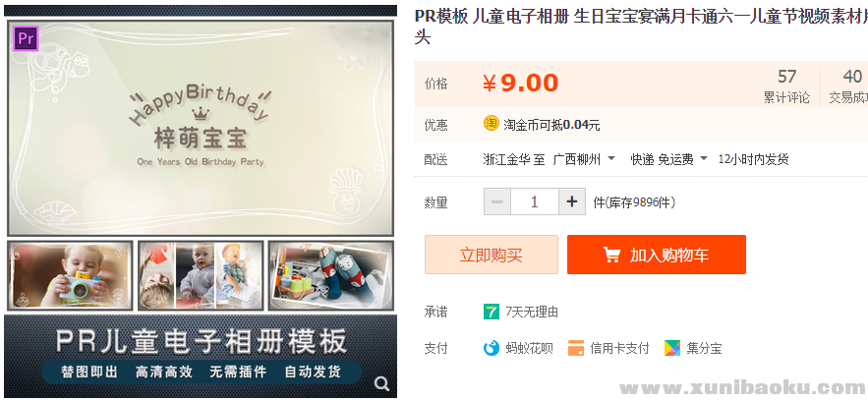
Task: Click the 立即购买 buy now button
Action: click(492, 255)
